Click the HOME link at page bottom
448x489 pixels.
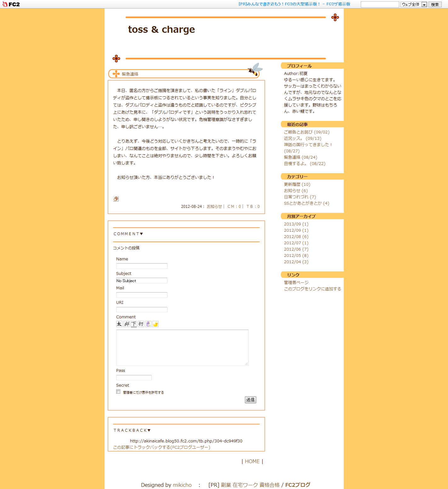[x=252, y=461]
